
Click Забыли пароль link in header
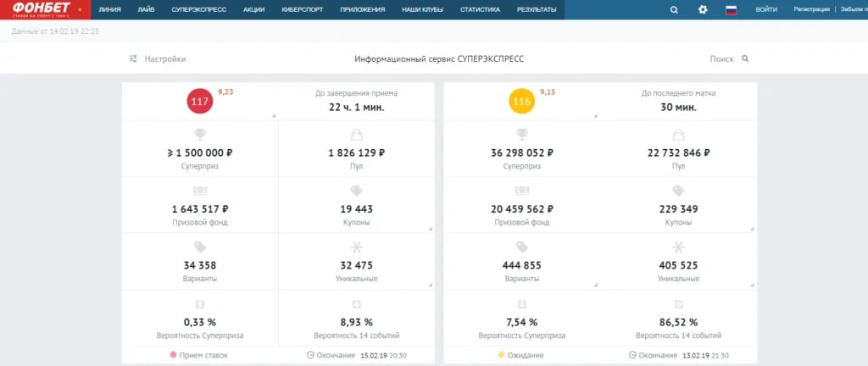pos(854,9)
